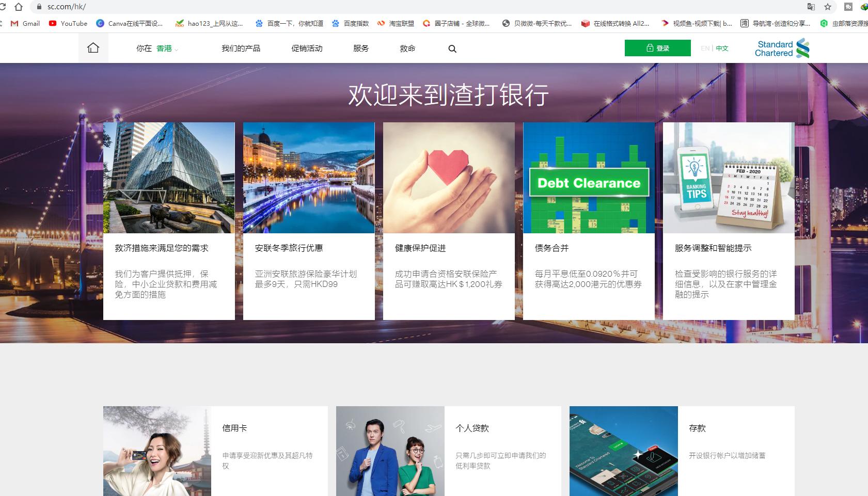The width and height of the screenshot is (868, 496).
Task: Switch the site language to EN
Action: (705, 48)
